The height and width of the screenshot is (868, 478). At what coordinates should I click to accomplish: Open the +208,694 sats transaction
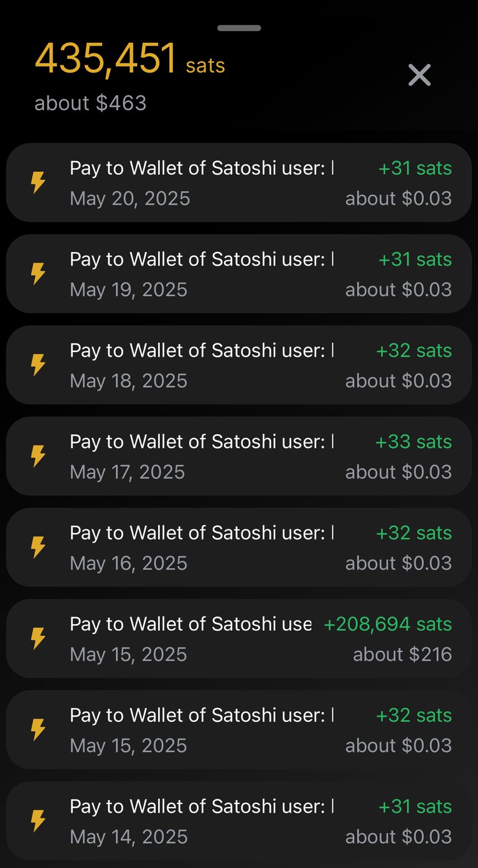tap(239, 638)
